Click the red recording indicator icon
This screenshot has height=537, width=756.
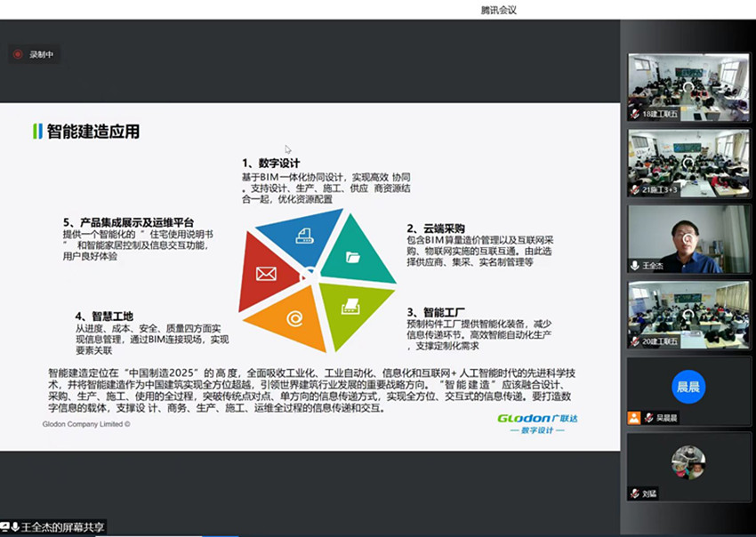[x=17, y=54]
